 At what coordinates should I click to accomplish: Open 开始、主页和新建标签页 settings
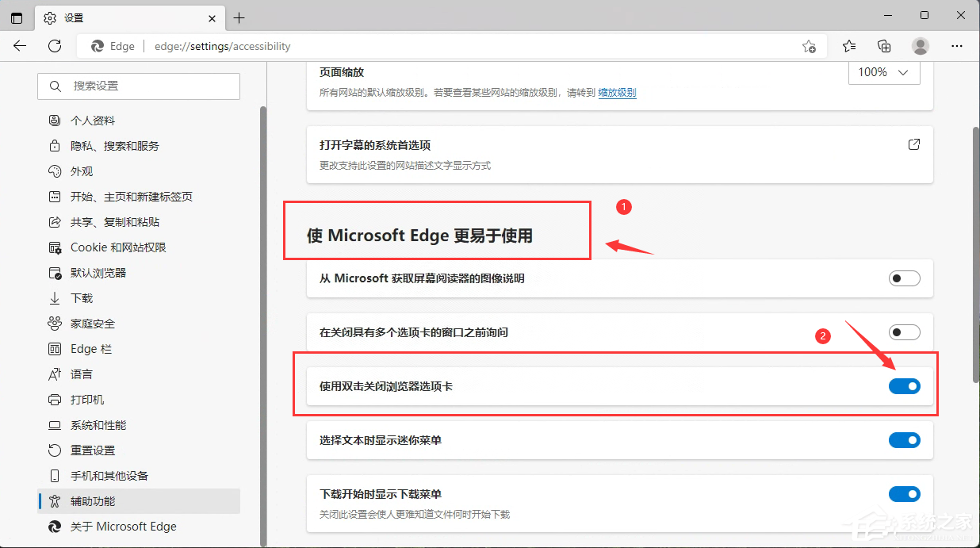click(x=139, y=197)
